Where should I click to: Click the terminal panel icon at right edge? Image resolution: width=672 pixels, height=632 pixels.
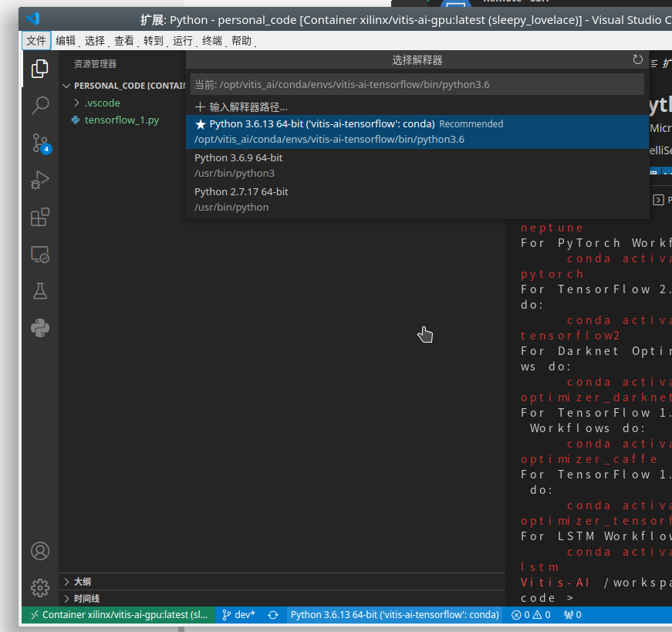coord(658,200)
